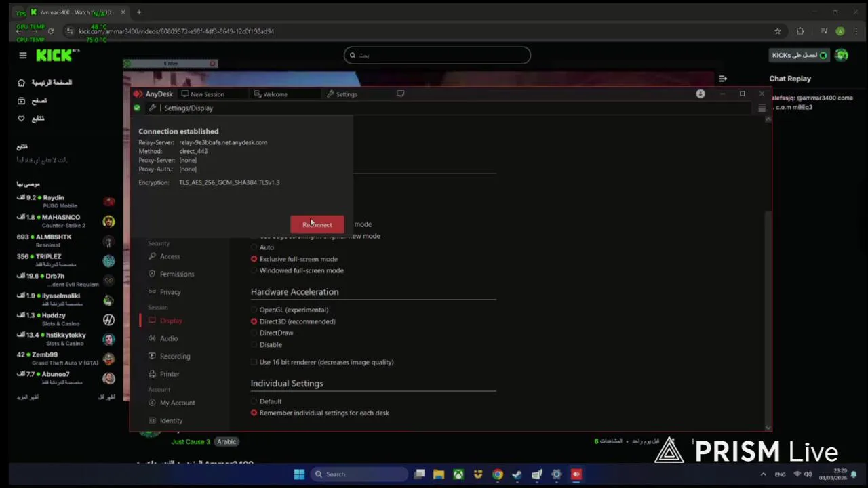Click the Kick user avatar icon

click(x=842, y=55)
